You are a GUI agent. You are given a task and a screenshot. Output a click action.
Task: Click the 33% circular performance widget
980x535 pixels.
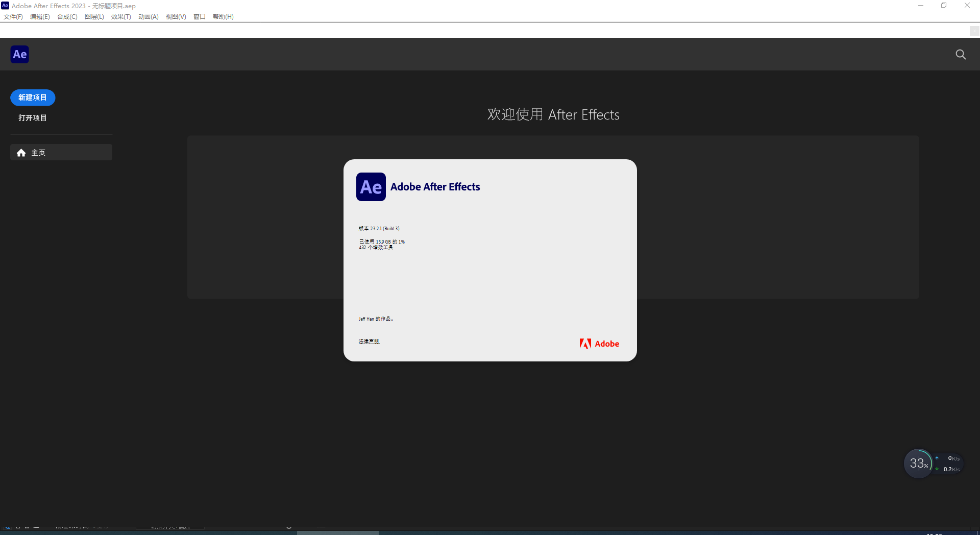[918, 464]
